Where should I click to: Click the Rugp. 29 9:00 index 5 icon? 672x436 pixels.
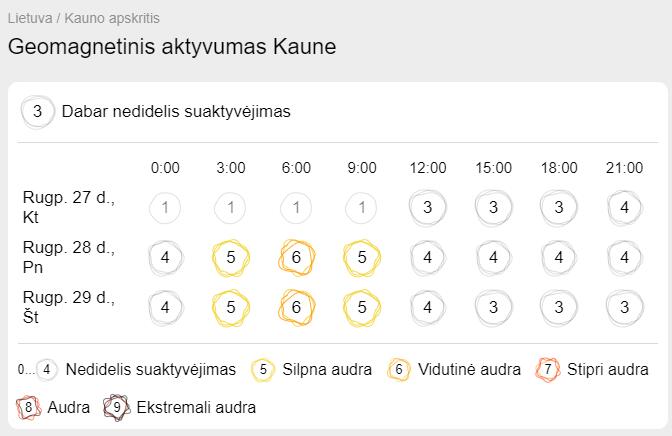(362, 307)
